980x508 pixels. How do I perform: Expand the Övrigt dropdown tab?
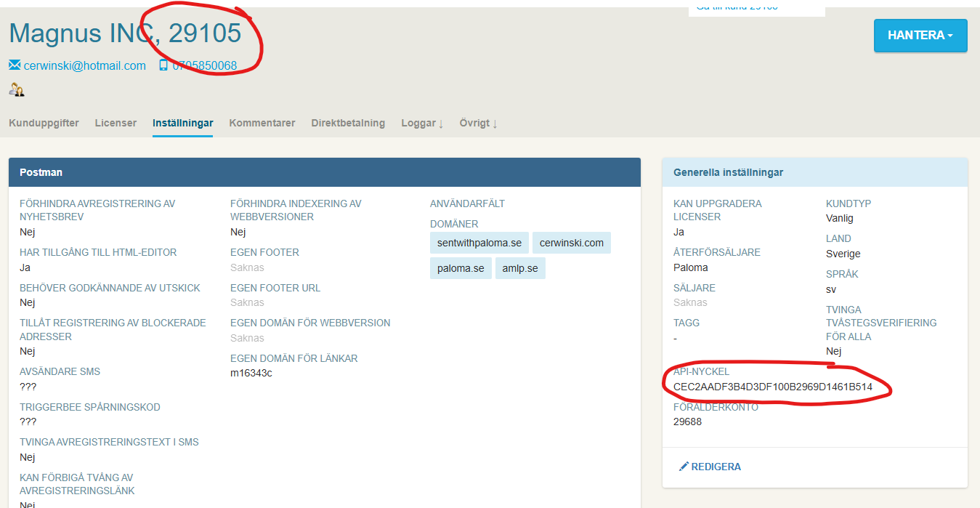[478, 123]
